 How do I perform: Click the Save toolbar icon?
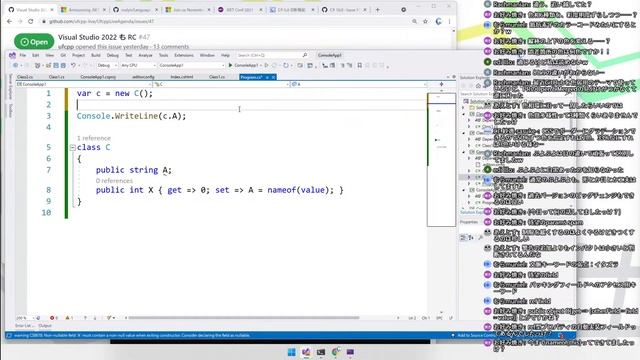point(56,65)
